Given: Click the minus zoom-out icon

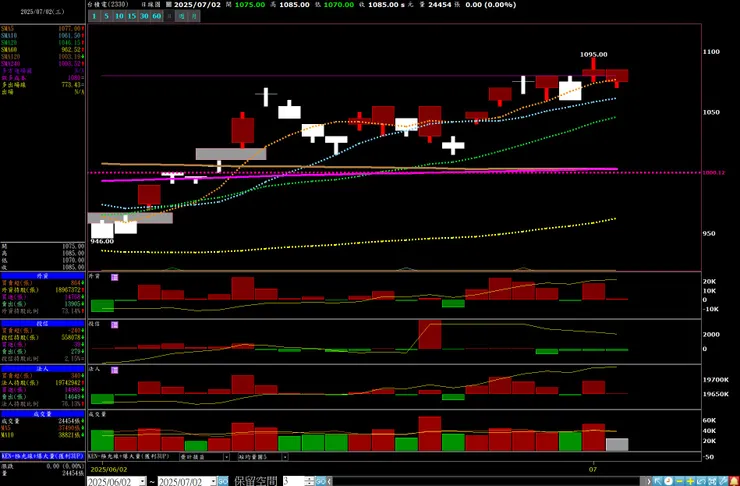Looking at the screenshot, I should [x=679, y=481].
